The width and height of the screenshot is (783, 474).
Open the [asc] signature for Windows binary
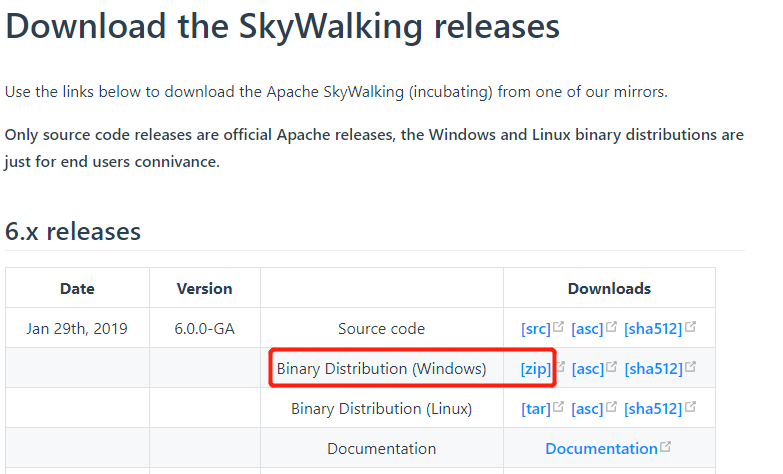(588, 369)
